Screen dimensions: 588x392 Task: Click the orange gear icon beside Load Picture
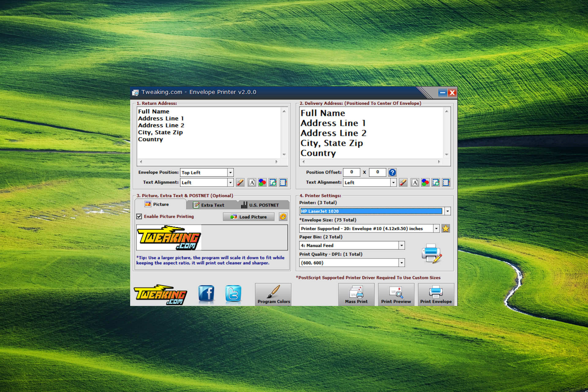[283, 217]
